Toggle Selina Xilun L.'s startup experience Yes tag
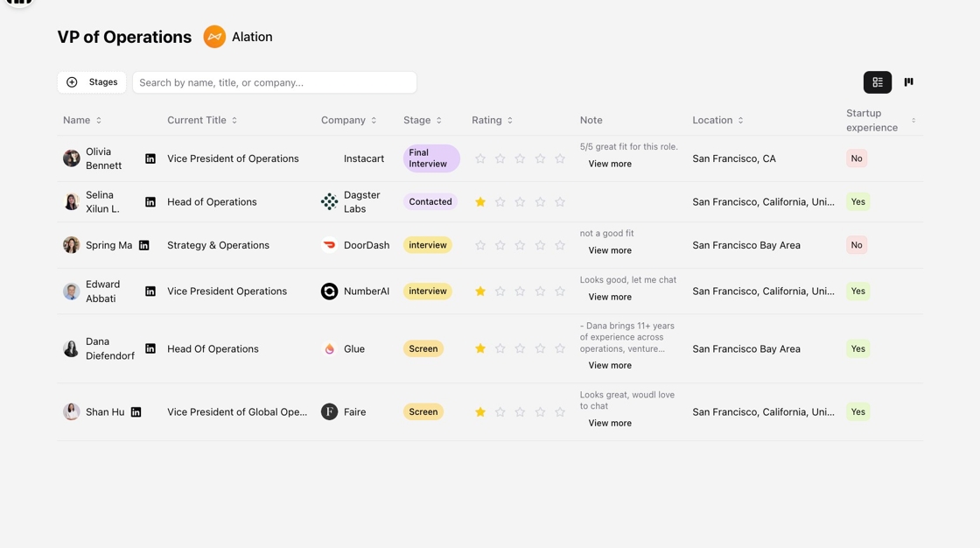 pyautogui.click(x=858, y=201)
